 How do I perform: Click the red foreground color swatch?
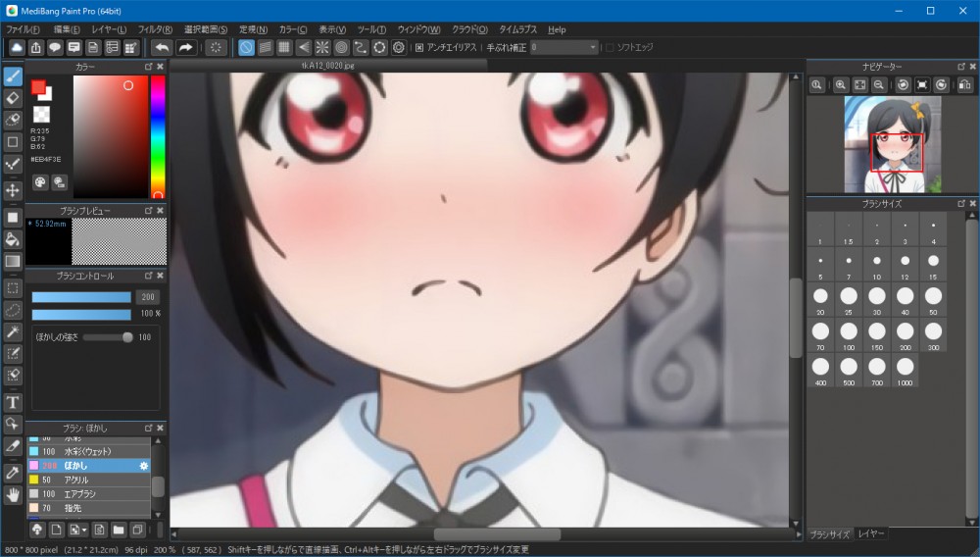(39, 88)
